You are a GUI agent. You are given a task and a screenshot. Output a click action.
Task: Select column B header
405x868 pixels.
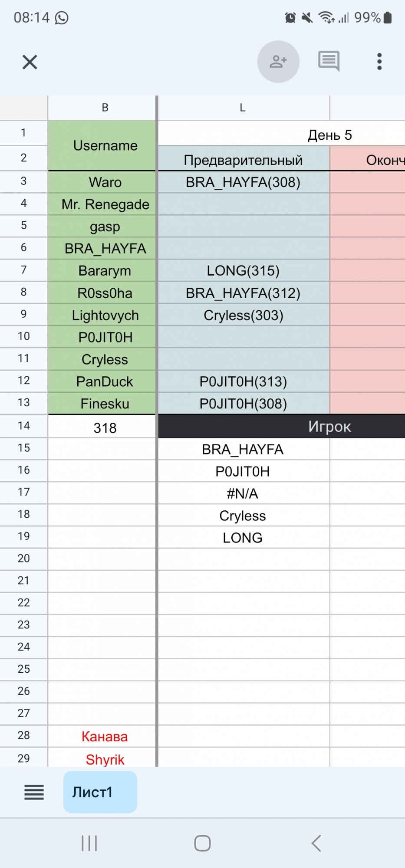pos(105,108)
